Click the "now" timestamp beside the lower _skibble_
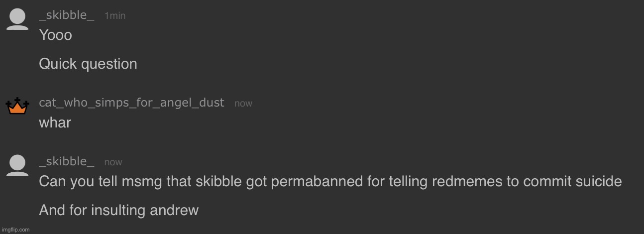 coord(113,162)
